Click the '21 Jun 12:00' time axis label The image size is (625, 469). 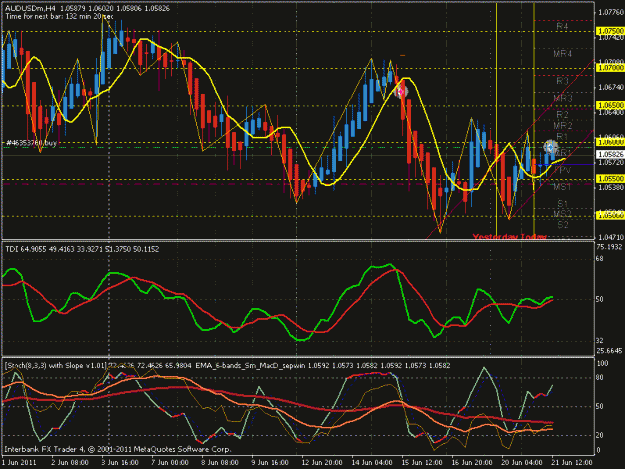(572, 463)
